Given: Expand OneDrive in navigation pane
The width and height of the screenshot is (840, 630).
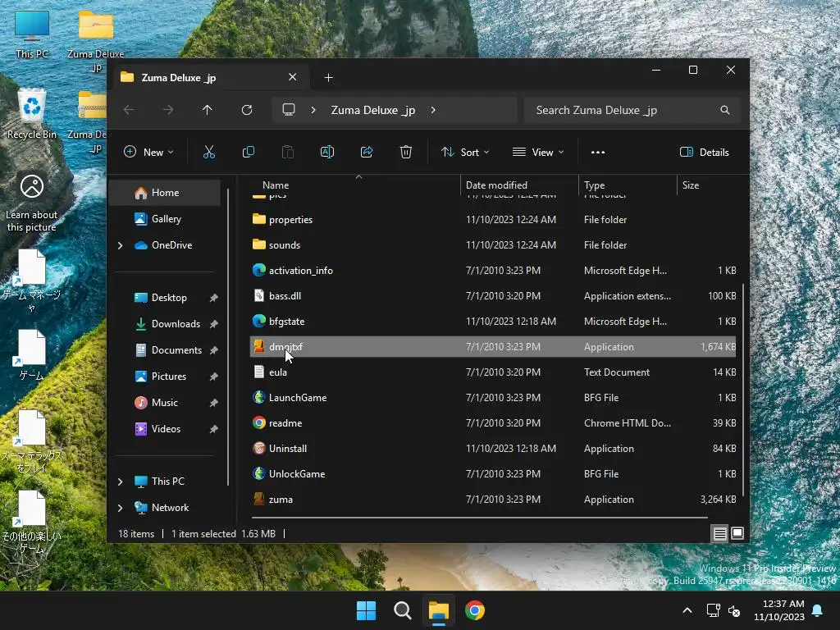Looking at the screenshot, I should click(120, 245).
